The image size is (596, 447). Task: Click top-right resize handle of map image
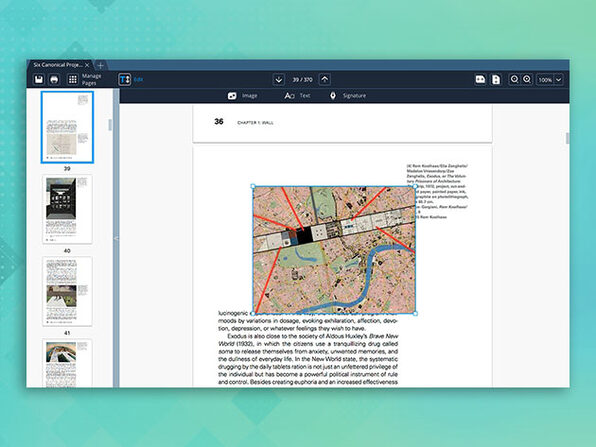(x=415, y=187)
